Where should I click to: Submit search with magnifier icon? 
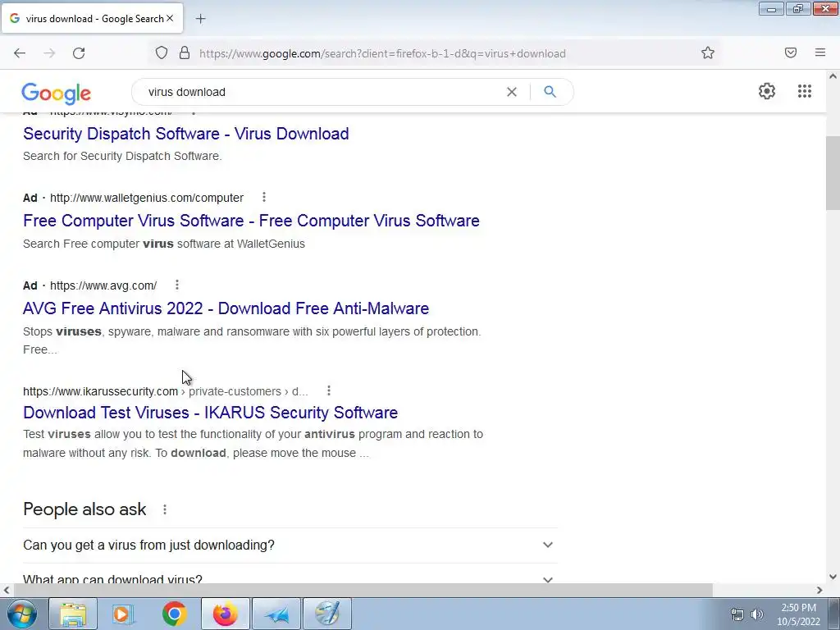click(x=550, y=92)
